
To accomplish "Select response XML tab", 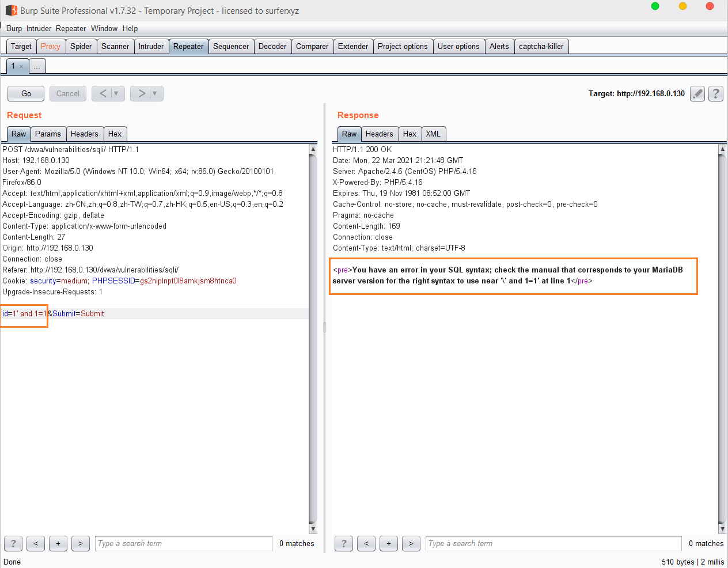I will click(x=433, y=134).
